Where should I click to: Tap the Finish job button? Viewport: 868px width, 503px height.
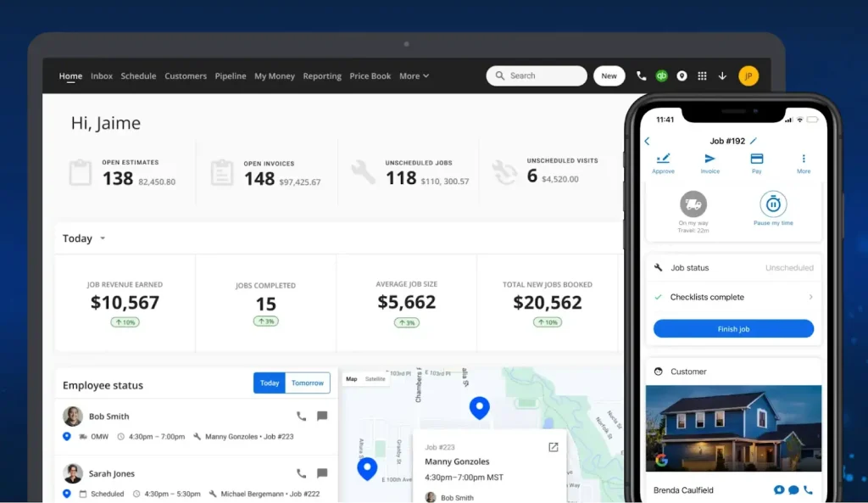[x=733, y=328]
